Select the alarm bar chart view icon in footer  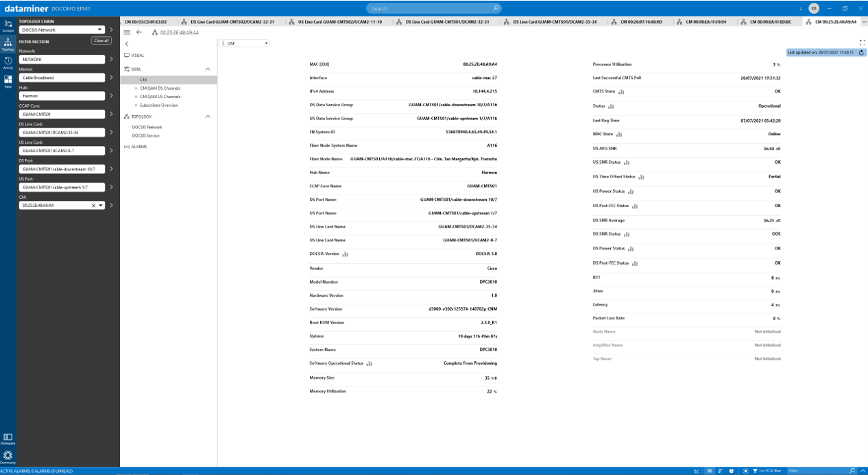click(x=721, y=471)
